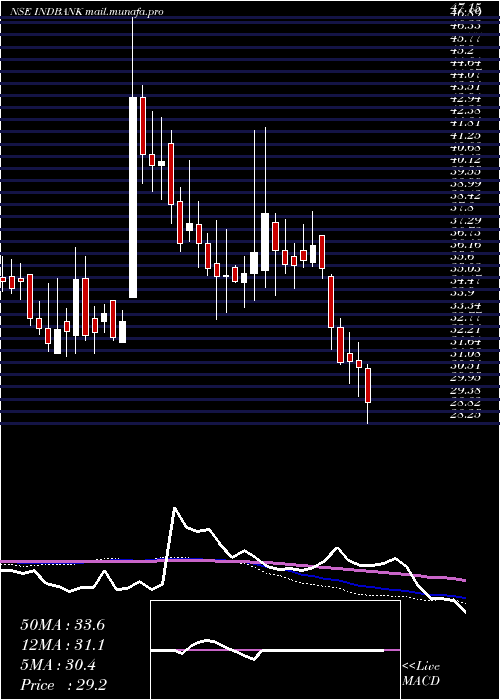Click the 35.03 price axis label
This screenshot has height=700, width=500.
point(466,269)
